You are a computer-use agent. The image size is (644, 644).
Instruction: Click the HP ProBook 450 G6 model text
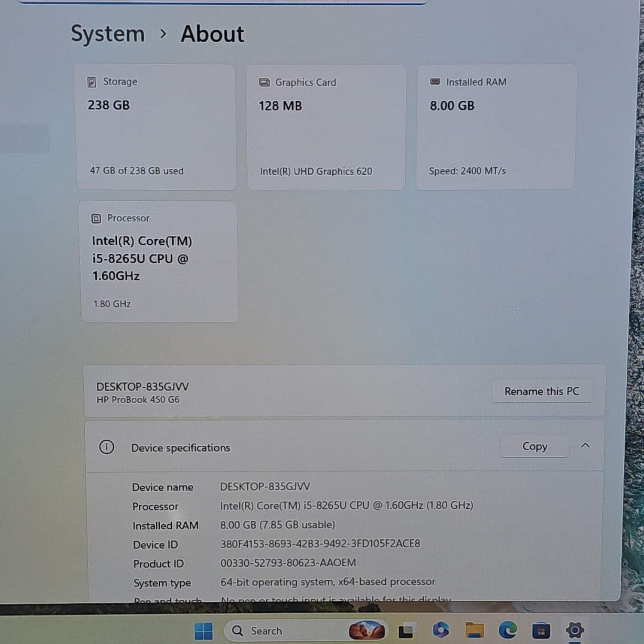[x=138, y=399]
